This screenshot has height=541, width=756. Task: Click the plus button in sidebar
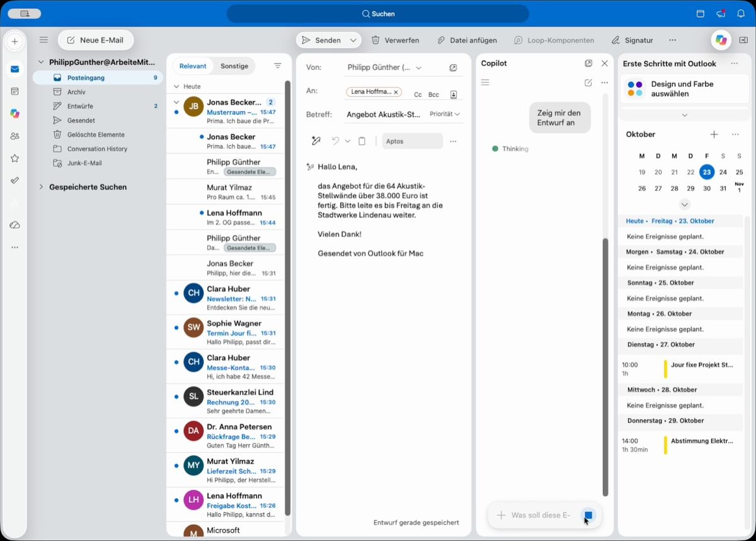tap(14, 42)
